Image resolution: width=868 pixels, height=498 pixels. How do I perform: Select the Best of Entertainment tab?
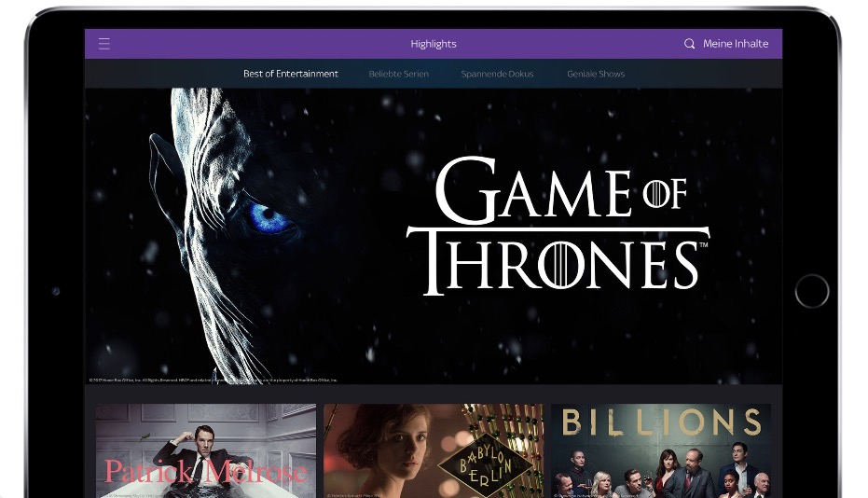pos(291,74)
